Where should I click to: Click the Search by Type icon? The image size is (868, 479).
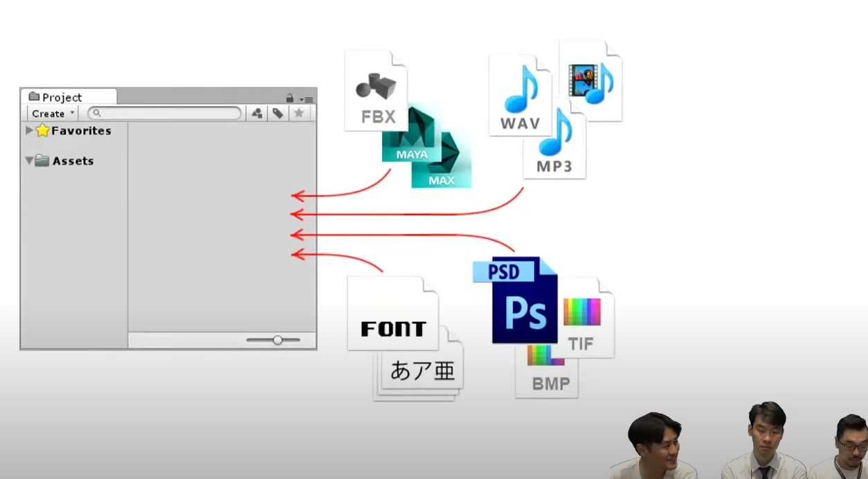(257, 114)
